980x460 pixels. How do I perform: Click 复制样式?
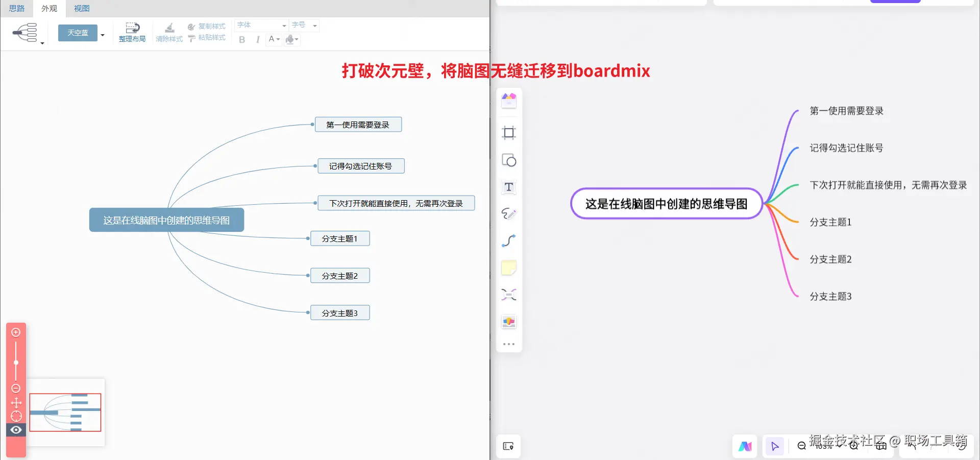coord(207,26)
